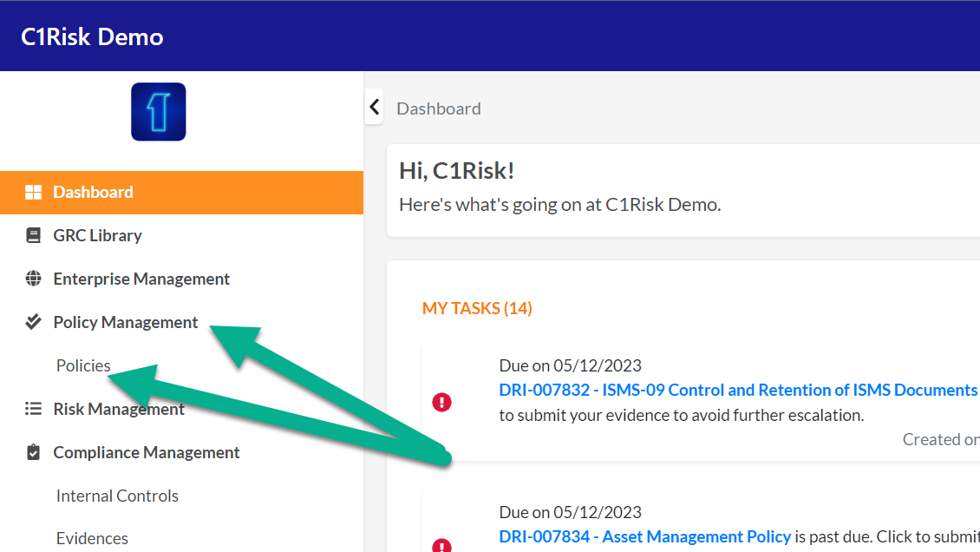Image resolution: width=980 pixels, height=552 pixels.
Task: Click the C1Risk Demo header title
Action: [x=92, y=36]
